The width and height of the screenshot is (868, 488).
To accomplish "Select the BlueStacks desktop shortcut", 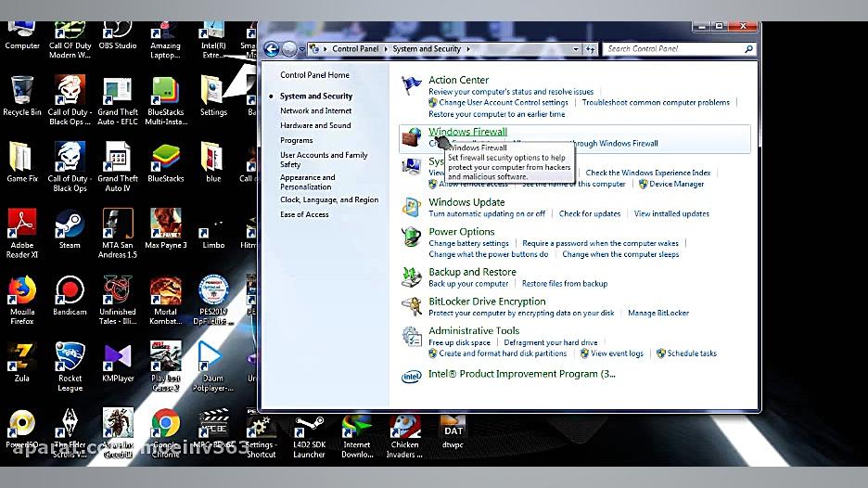I will click(x=165, y=162).
